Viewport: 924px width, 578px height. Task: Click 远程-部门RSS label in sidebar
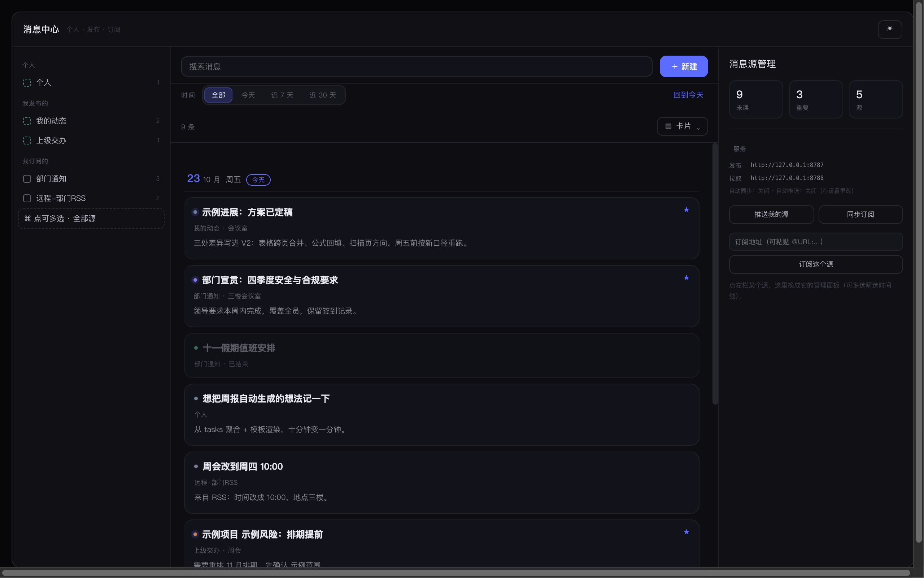pos(61,198)
